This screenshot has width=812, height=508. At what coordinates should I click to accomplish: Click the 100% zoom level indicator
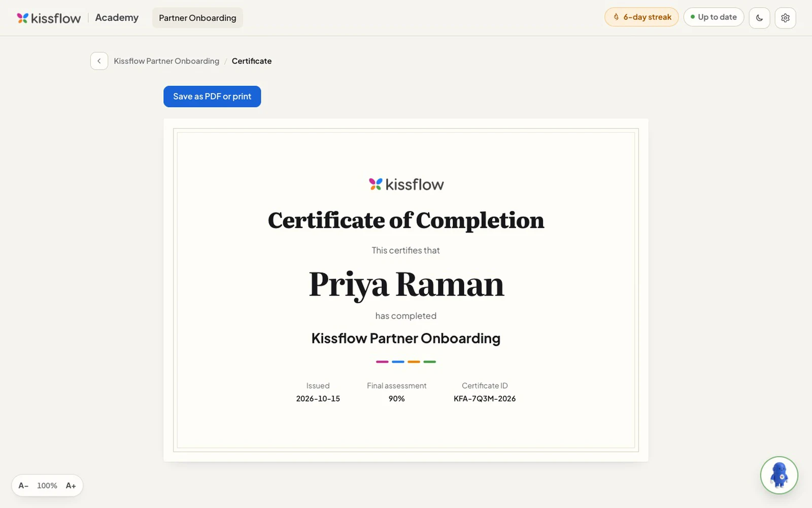tap(47, 486)
